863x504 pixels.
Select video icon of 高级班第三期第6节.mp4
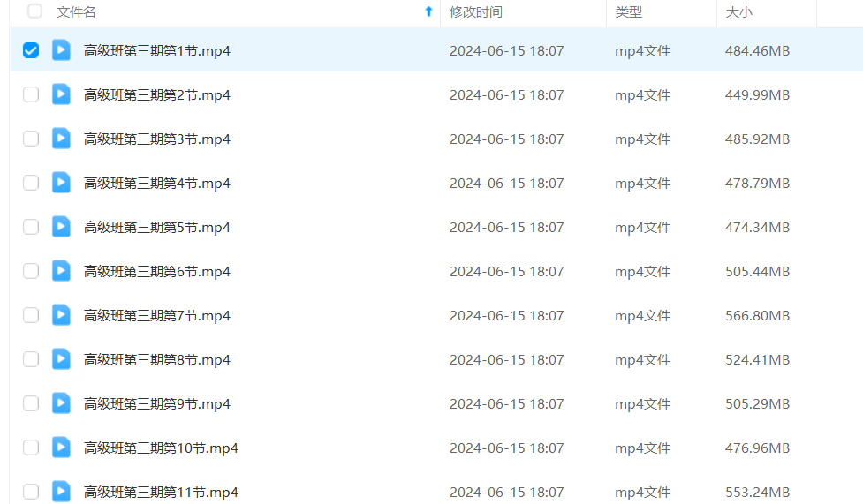(x=61, y=271)
